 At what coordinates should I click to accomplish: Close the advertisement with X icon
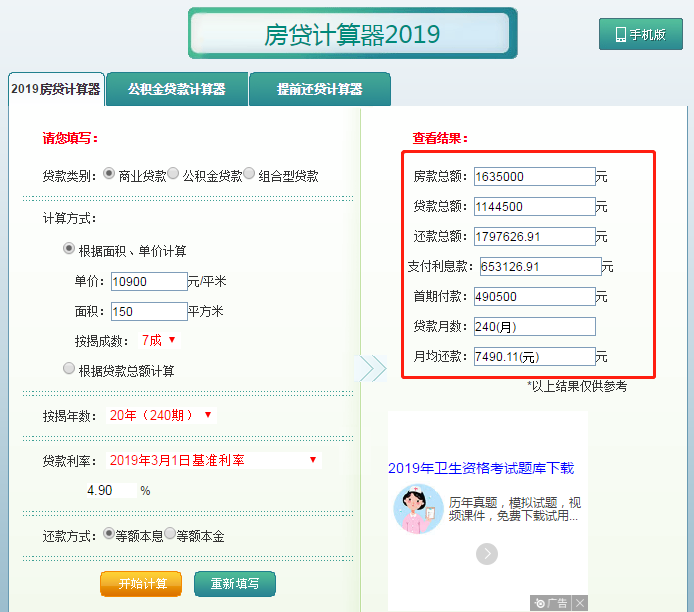580,603
